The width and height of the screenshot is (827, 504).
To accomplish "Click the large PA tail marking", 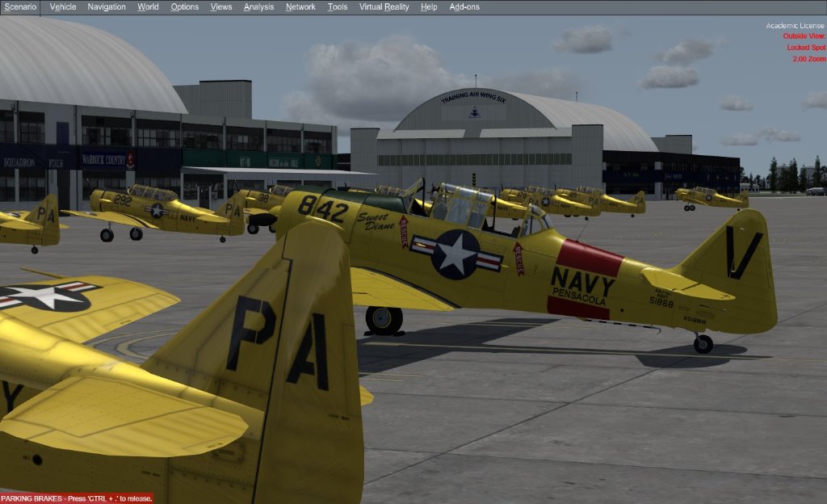I will pyautogui.click(x=277, y=342).
